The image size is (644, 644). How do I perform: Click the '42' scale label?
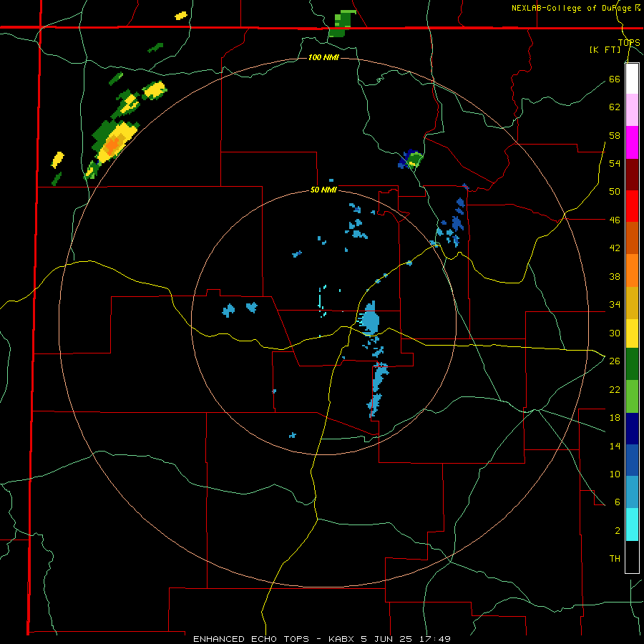615,248
